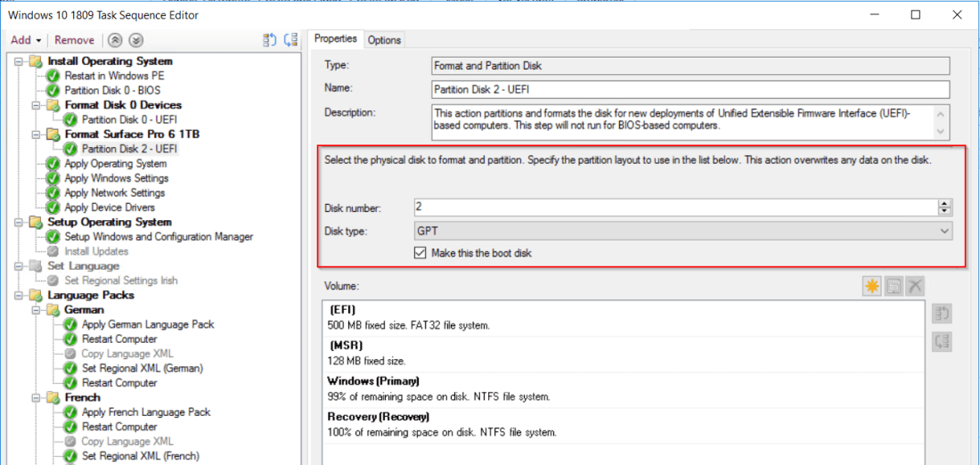Toggle 'Make this the boot disk' checkbox
The width and height of the screenshot is (980, 465).
click(421, 253)
